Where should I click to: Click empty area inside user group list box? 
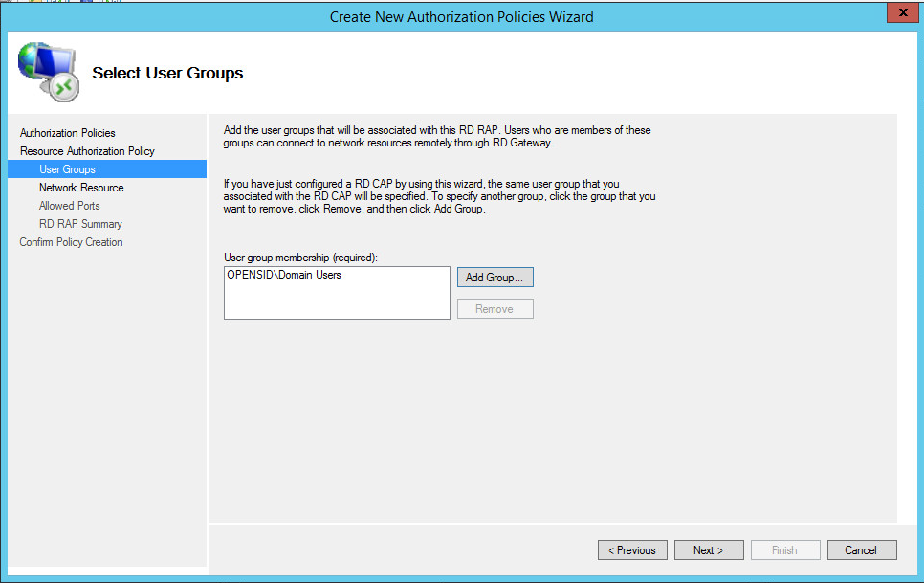click(x=336, y=302)
